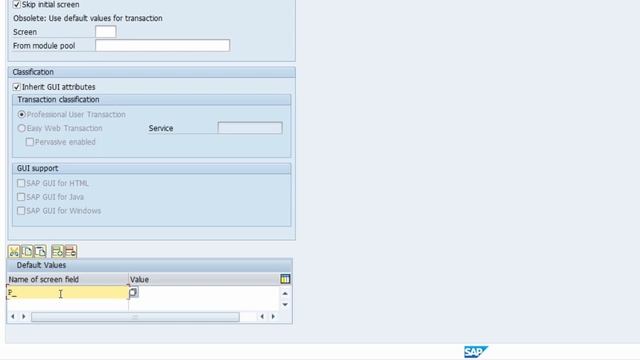
Task: Click the Paste icon above Default Values
Action: (40, 251)
